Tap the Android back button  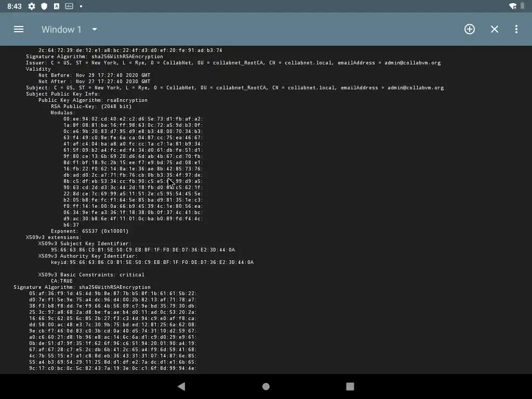pos(181,387)
